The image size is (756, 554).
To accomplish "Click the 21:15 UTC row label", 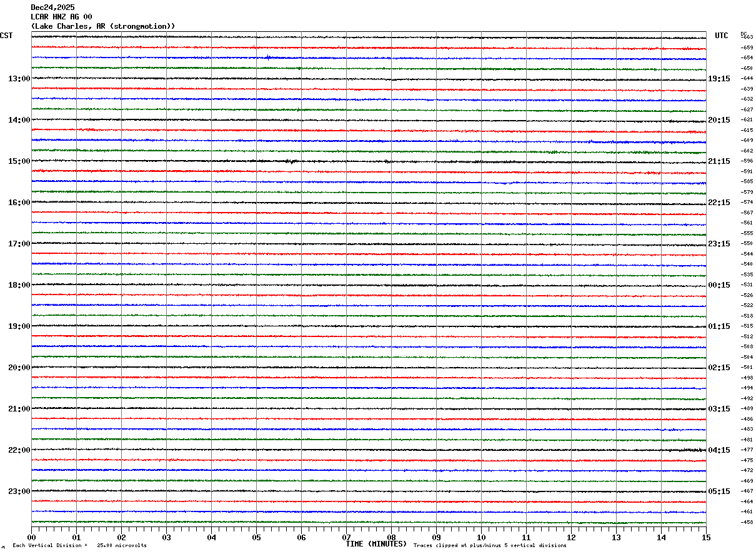I will [719, 161].
